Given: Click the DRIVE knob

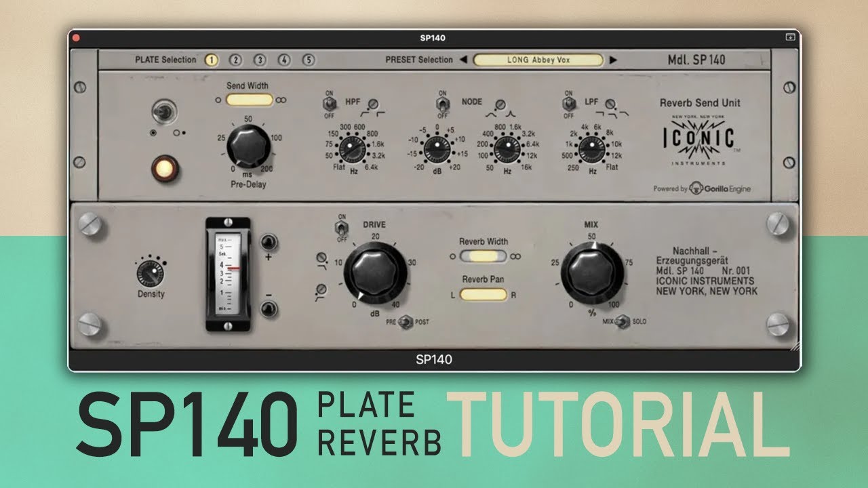Looking at the screenshot, I should [375, 274].
